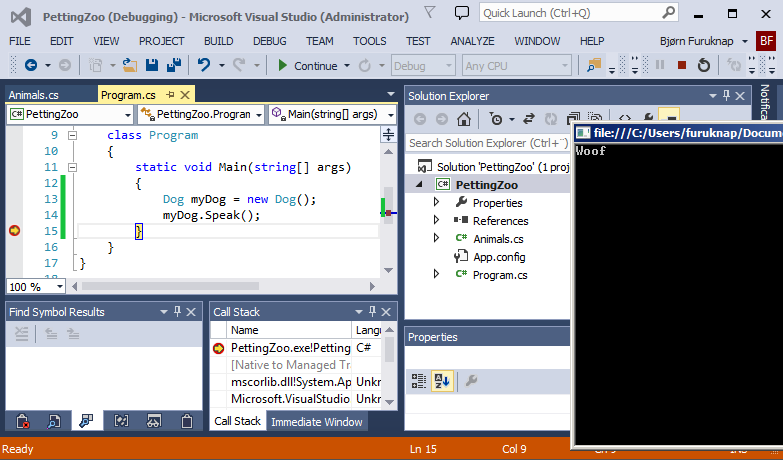783x460 pixels.
Task: Open the TOOLS menu
Action: [x=370, y=41]
